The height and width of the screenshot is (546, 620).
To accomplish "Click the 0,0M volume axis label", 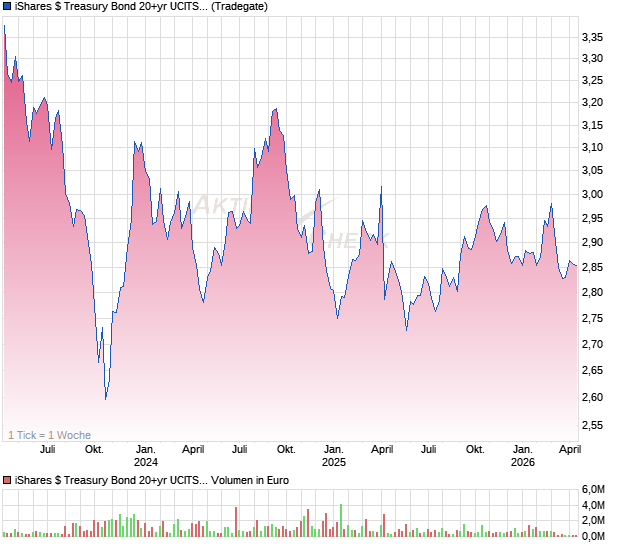I will 594,537.
